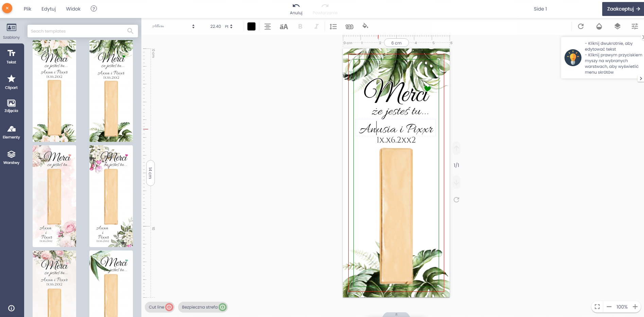644x317 pixels.
Task: Open the fill color bucket tool
Action: pyautogui.click(x=365, y=26)
